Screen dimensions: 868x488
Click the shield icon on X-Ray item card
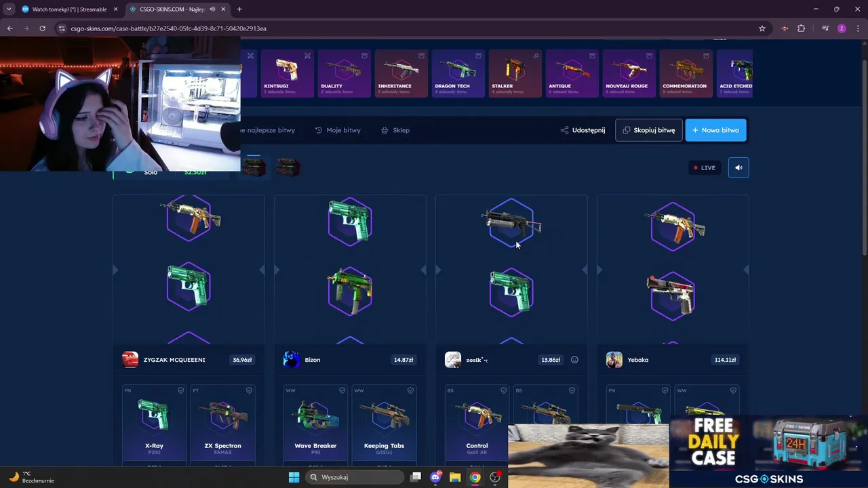coord(180,390)
